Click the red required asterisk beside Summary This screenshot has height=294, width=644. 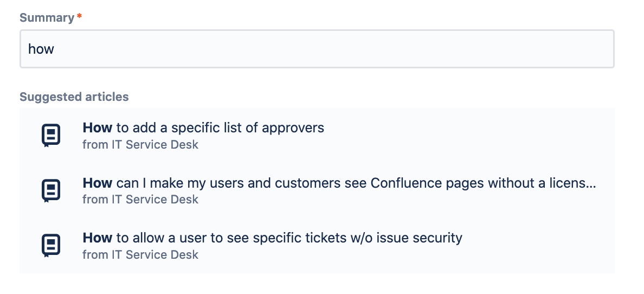click(x=79, y=16)
